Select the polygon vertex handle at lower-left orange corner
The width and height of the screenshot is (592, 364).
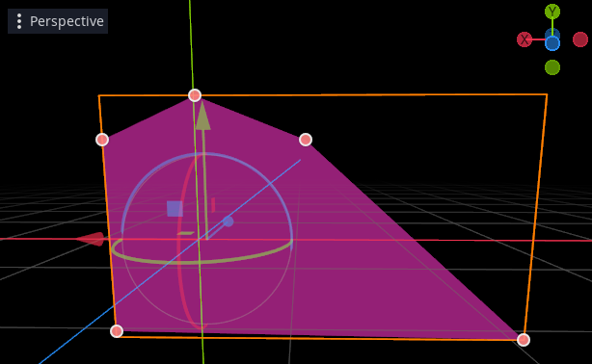pyautogui.click(x=117, y=331)
